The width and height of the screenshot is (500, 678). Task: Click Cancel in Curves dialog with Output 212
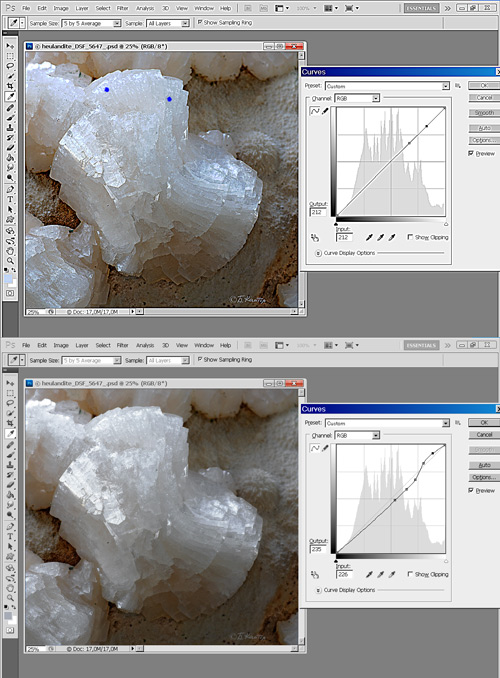pos(484,98)
